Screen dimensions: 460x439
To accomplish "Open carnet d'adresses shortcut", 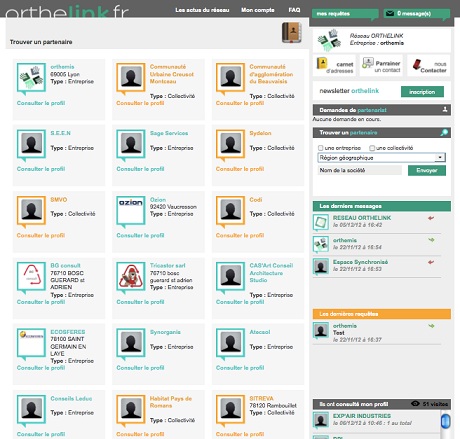I will (335, 66).
